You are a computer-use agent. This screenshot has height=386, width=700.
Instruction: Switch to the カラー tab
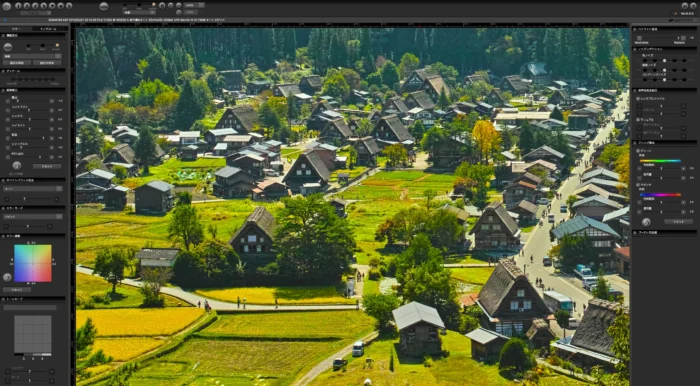tap(16, 28)
